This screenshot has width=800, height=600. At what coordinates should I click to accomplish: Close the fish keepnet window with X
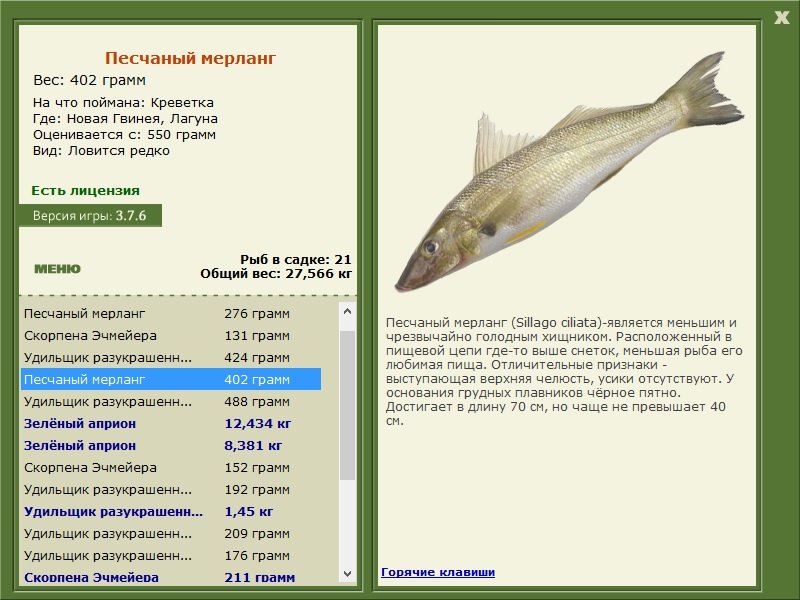point(781,18)
